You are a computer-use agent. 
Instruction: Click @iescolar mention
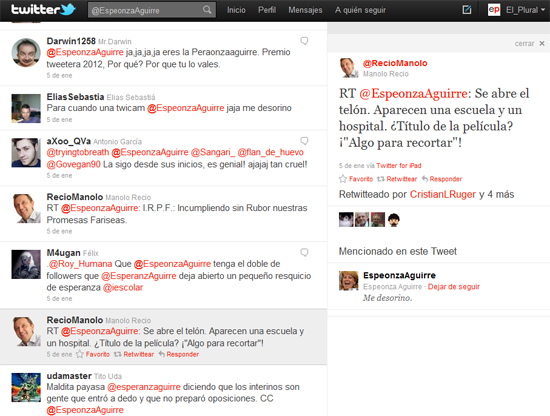point(123,288)
